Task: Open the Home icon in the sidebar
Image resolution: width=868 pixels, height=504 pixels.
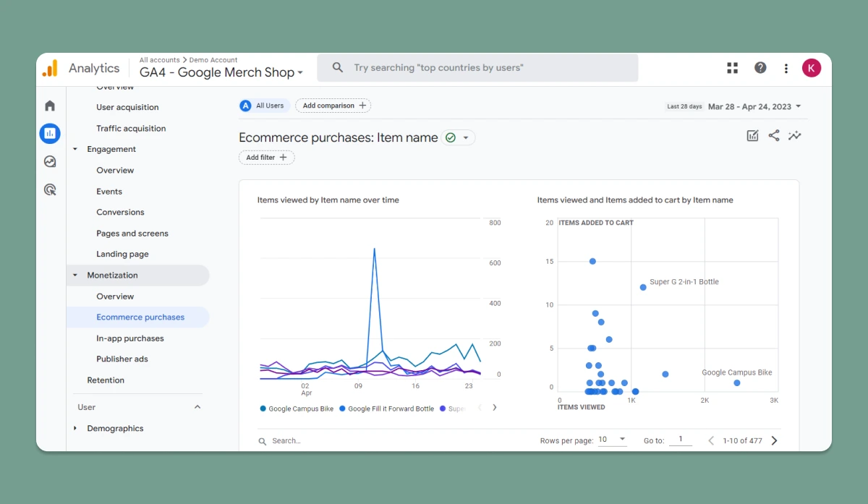Action: [50, 106]
